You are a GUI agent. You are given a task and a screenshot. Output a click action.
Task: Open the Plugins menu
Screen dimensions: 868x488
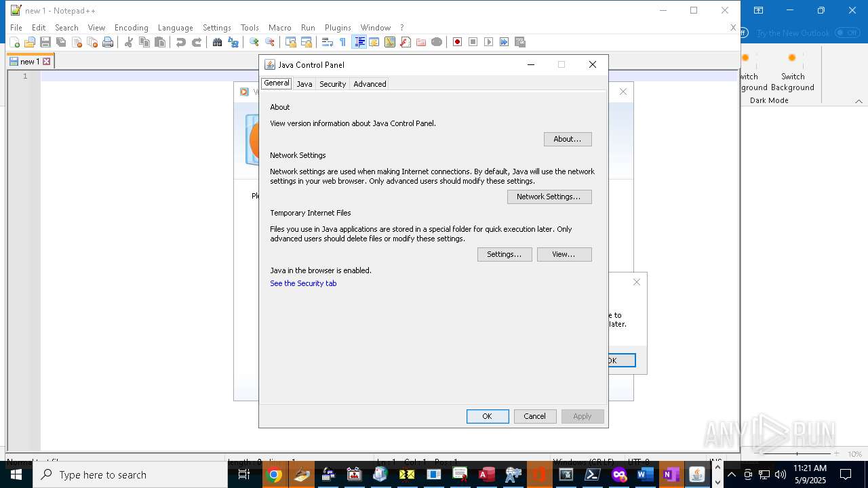(338, 28)
